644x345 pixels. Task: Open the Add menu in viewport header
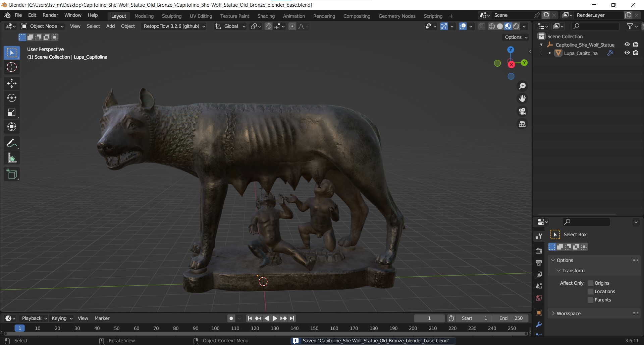click(110, 26)
